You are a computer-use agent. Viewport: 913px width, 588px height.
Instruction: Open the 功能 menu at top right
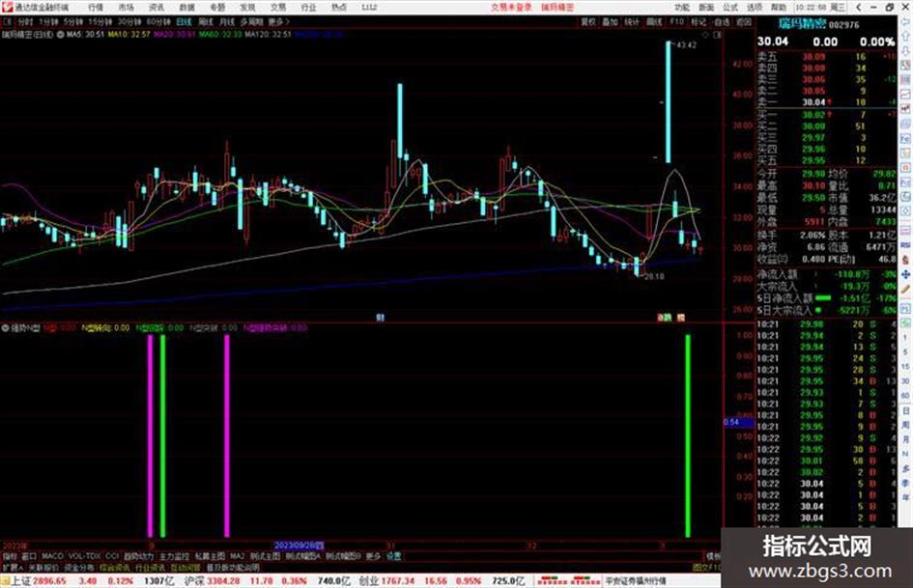(682, 7)
